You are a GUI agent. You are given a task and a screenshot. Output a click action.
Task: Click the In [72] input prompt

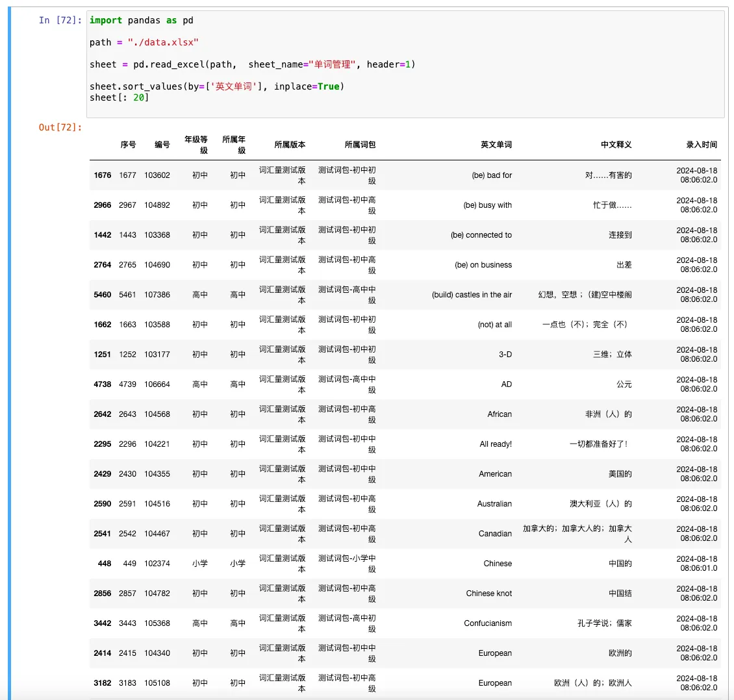point(60,20)
